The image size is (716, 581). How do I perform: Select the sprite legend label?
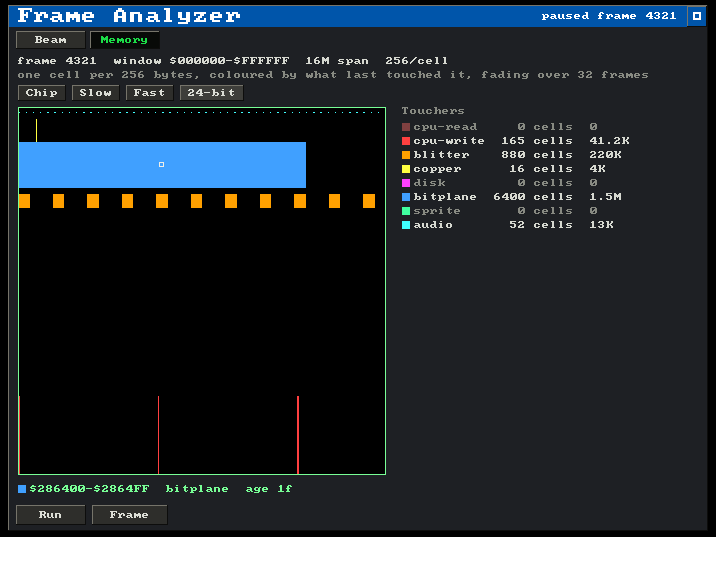point(437,211)
